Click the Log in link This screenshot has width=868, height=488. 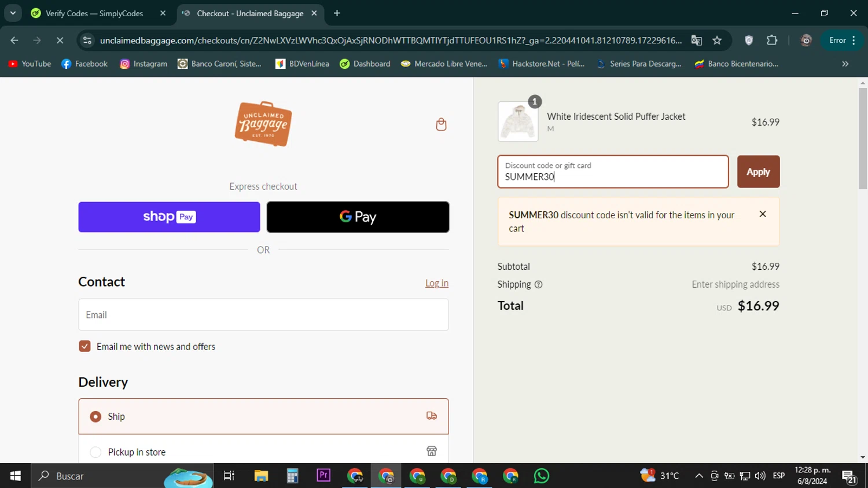click(437, 283)
